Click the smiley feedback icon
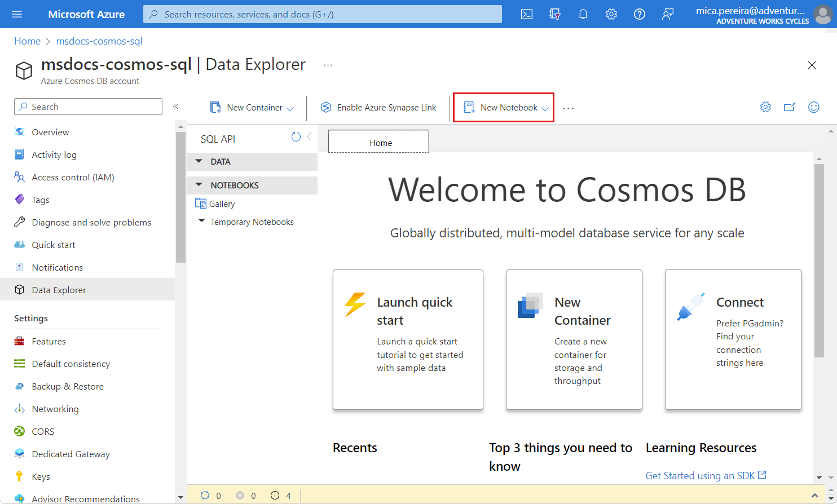Screen dimensions: 837x504 tap(814, 107)
